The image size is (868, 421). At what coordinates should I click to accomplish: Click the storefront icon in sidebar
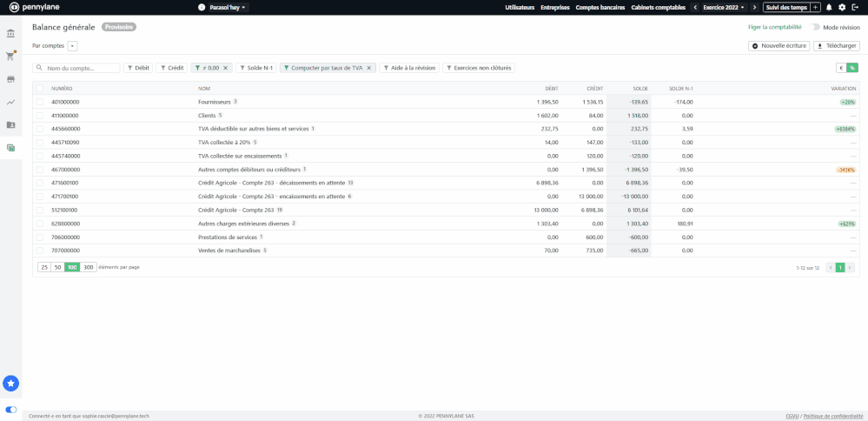(10, 79)
